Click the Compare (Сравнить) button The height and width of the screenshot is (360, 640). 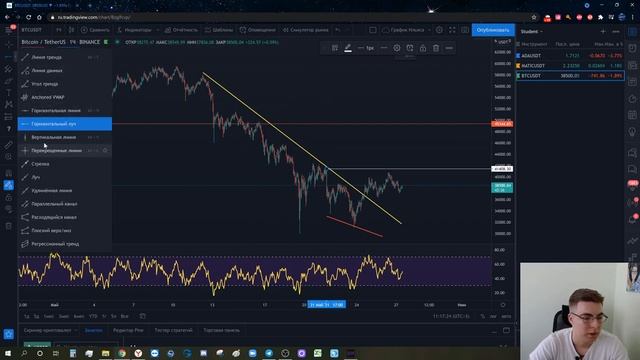(95, 30)
